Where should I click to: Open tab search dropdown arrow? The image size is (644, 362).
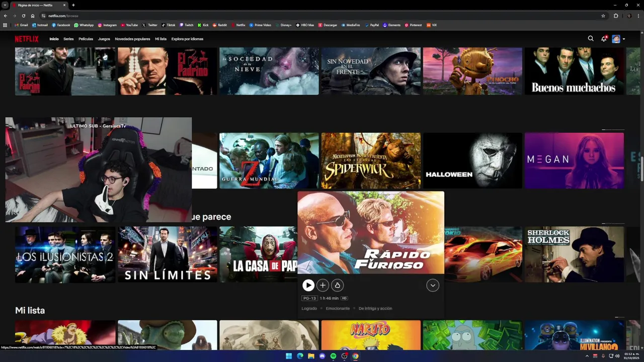[x=5, y=5]
